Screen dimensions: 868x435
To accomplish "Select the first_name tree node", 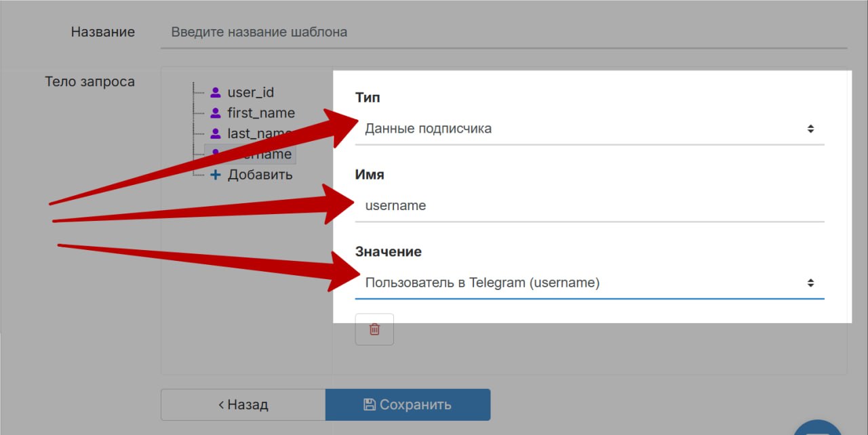I will pyautogui.click(x=260, y=113).
